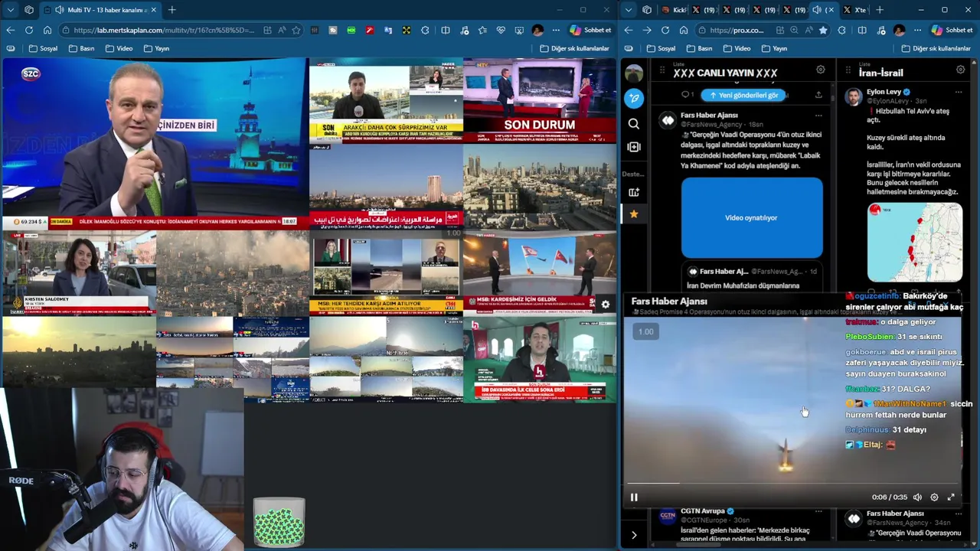Click the reply count icon showing 1
Viewport: 980px width, 551px height.
688,95
